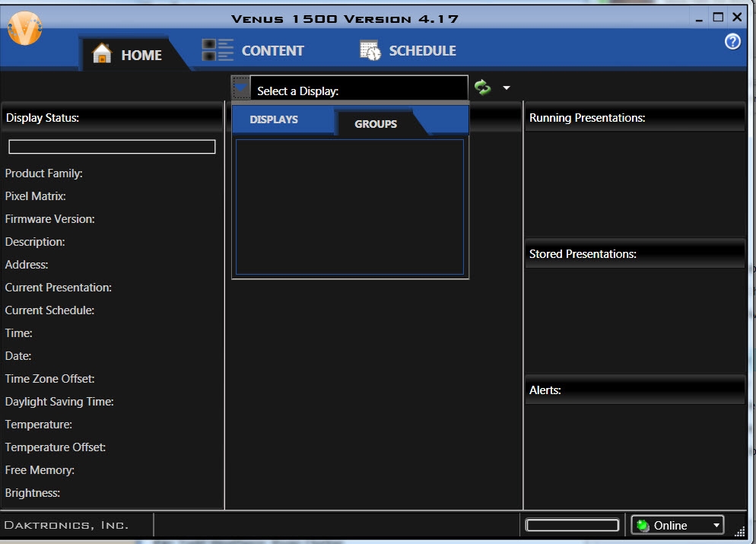Click the Home house icon
Viewport: 756px width, 544px height.
point(102,54)
